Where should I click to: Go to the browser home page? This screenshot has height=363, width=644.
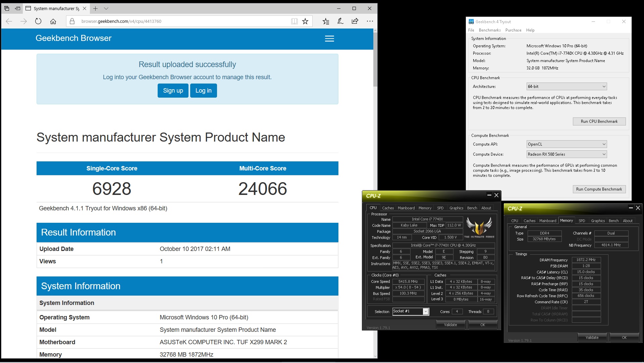point(53,21)
